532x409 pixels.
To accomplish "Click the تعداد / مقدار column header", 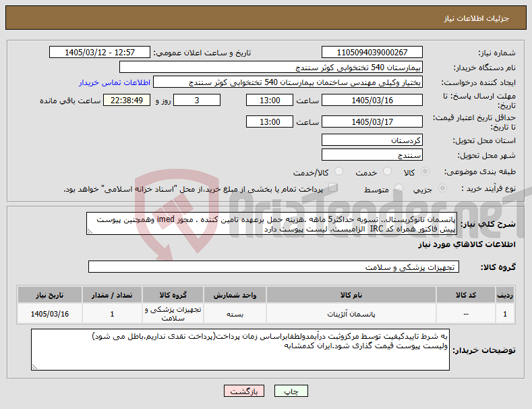I will (112, 295).
